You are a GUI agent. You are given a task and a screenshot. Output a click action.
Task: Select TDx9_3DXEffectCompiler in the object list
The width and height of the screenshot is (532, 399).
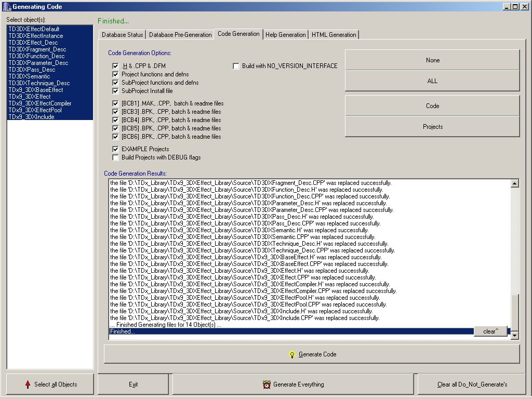click(x=40, y=103)
